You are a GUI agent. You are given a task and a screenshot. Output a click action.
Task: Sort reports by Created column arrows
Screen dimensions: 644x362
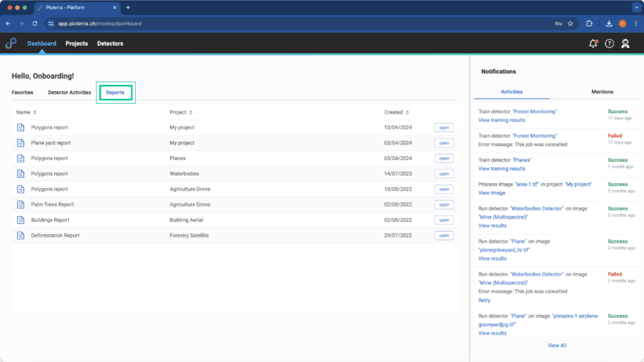coord(408,112)
